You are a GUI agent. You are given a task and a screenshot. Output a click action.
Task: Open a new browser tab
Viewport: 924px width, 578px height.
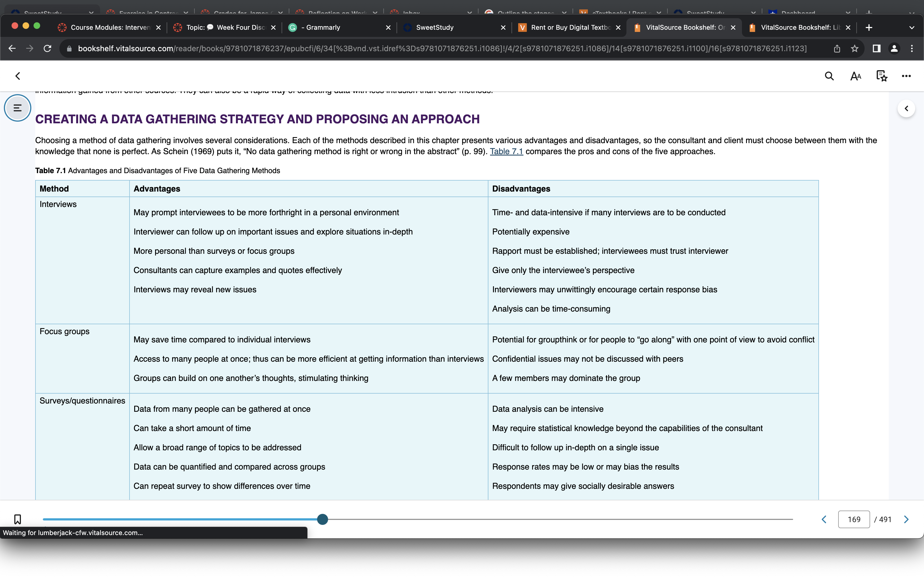point(869,28)
